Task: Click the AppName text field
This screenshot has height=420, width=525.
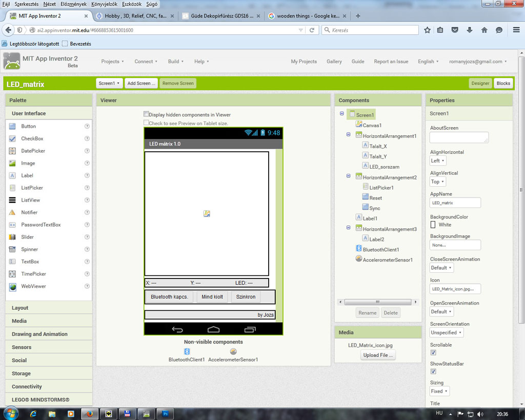Action: pos(455,203)
